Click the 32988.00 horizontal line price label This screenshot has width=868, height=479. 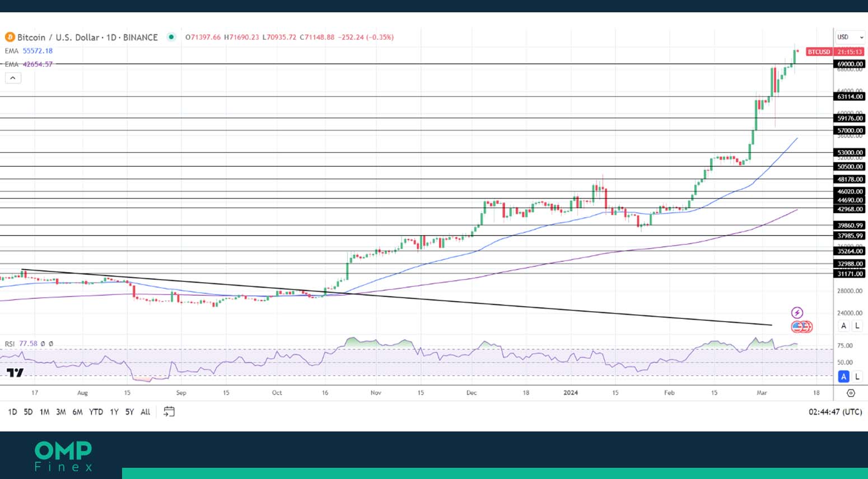coord(850,264)
